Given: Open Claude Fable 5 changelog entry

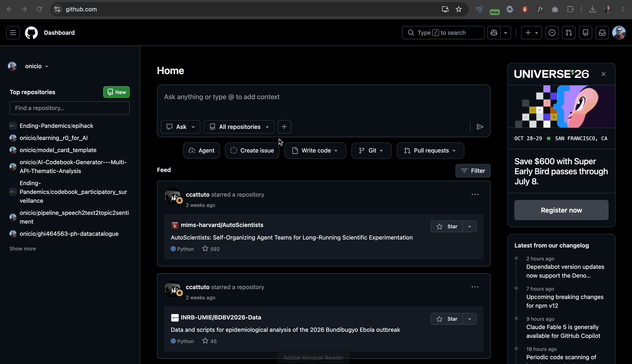Looking at the screenshot, I should [563, 331].
